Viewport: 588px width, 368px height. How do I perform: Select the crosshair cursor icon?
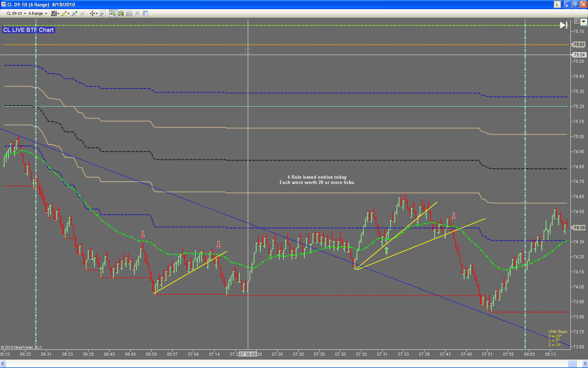[92, 13]
